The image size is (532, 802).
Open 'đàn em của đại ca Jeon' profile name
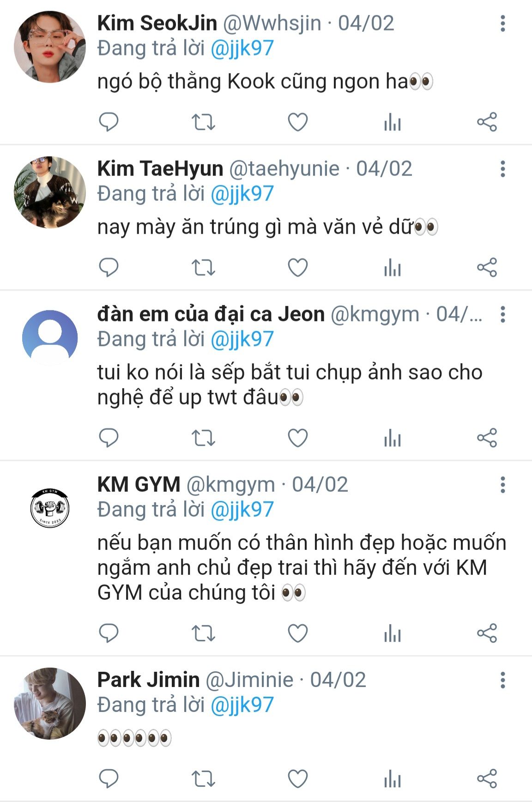211,314
